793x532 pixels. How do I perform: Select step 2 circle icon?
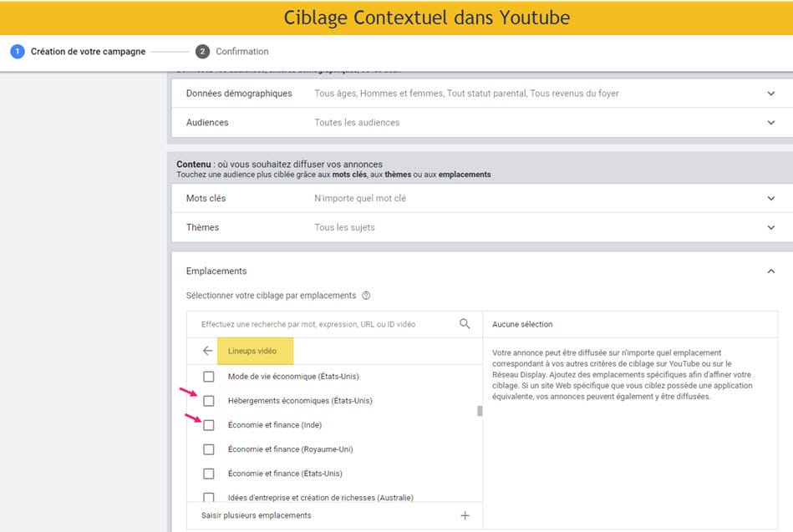202,52
